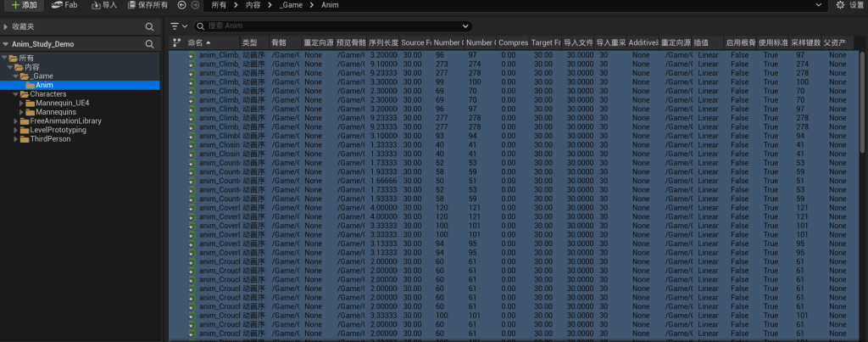Viewport: 868px width, 342px height.
Task: Sort by the 命名 (Name) column header
Action: pyautogui.click(x=213, y=42)
